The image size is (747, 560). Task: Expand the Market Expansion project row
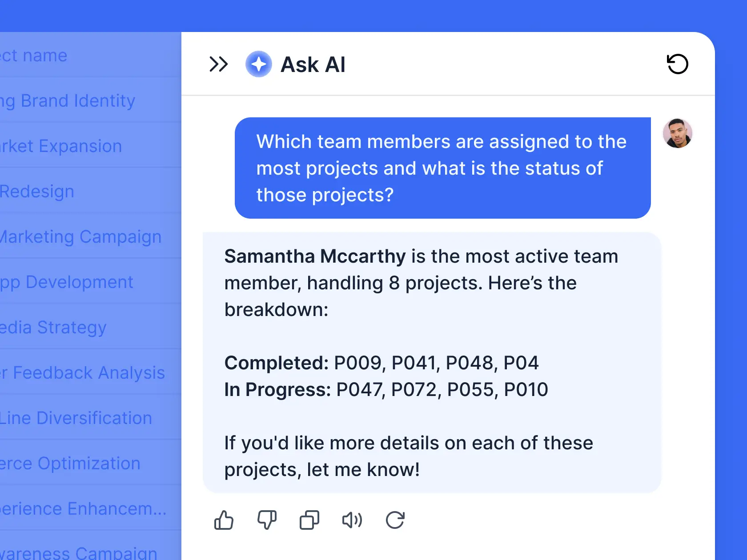(x=61, y=146)
